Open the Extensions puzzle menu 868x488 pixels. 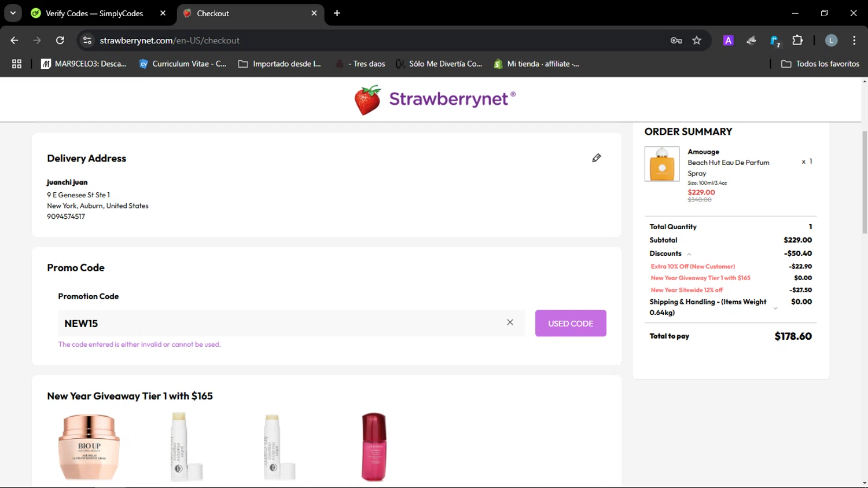click(797, 41)
